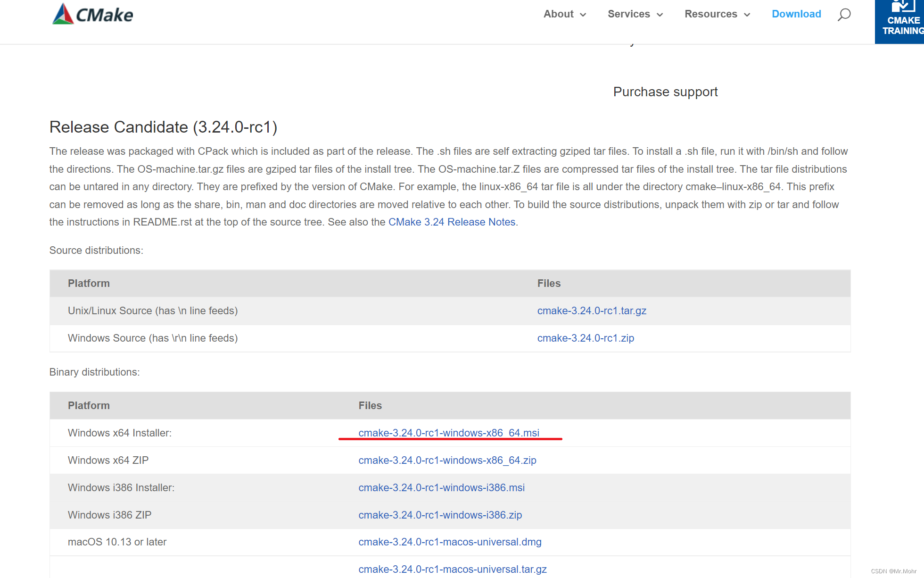The height and width of the screenshot is (578, 924).
Task: Download cmake-3.24.0-rc1.zip Windows source
Action: click(586, 338)
